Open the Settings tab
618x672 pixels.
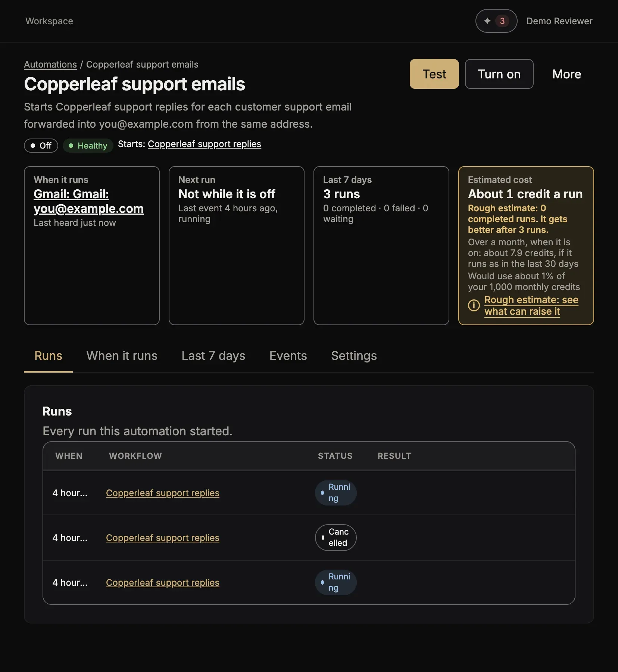click(354, 355)
